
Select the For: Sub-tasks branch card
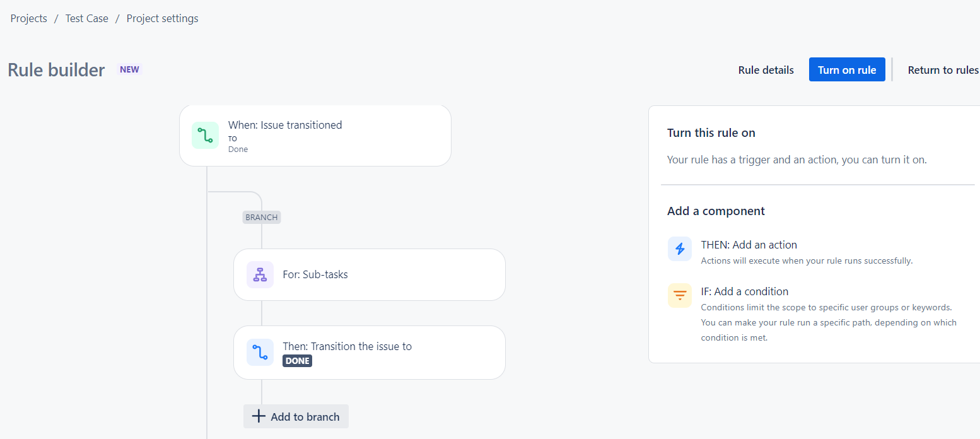pyautogui.click(x=370, y=274)
